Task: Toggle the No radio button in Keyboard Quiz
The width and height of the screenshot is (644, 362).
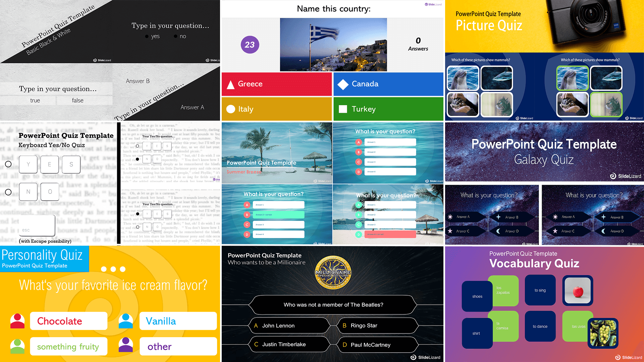Action: coord(8,191)
